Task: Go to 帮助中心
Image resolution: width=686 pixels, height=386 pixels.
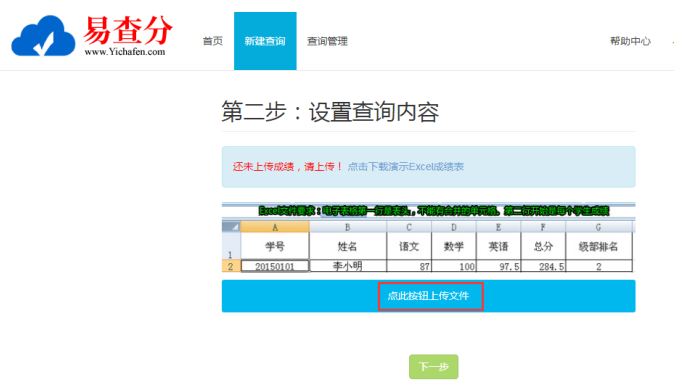Action: 630,41
